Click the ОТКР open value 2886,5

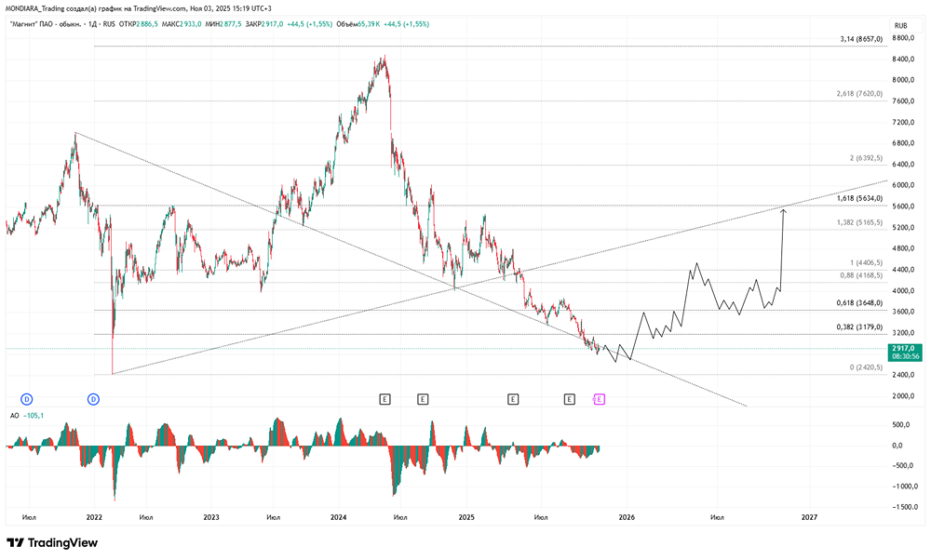tap(147, 24)
